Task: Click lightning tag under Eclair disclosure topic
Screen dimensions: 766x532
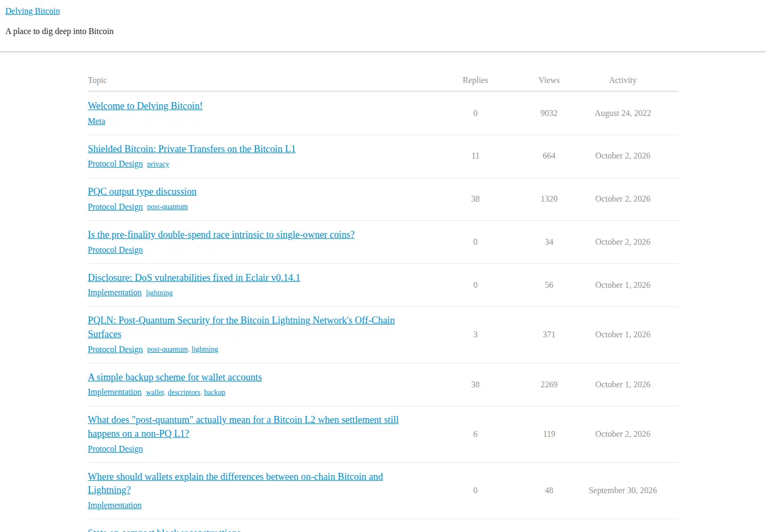Action: click(x=160, y=293)
